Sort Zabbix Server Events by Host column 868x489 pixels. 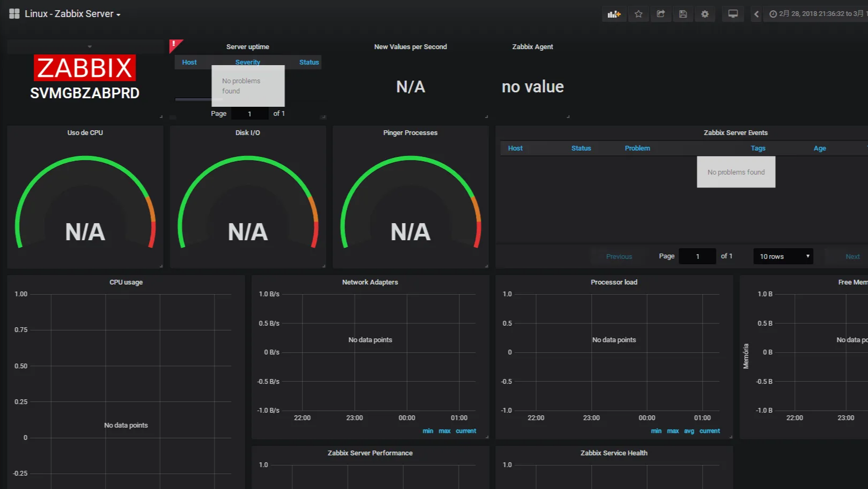tap(515, 148)
